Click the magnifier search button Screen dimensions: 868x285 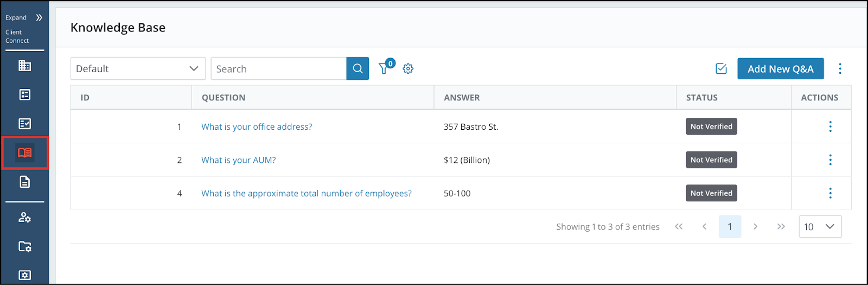point(358,68)
